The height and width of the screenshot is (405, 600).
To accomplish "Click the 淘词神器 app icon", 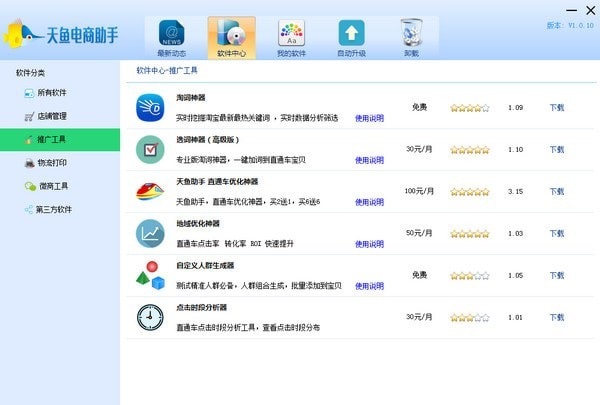I will 150,108.
